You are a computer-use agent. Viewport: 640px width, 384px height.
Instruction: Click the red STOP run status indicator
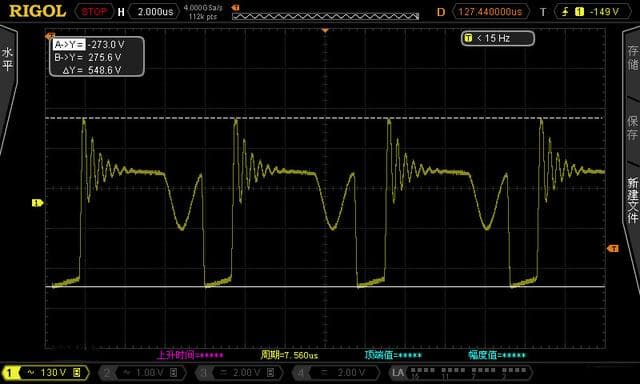click(x=94, y=12)
